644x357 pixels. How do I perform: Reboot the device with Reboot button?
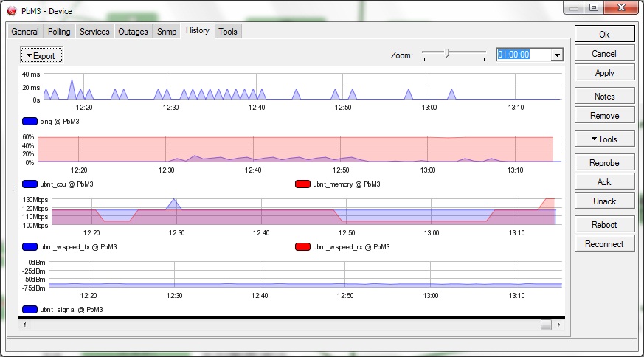point(604,225)
